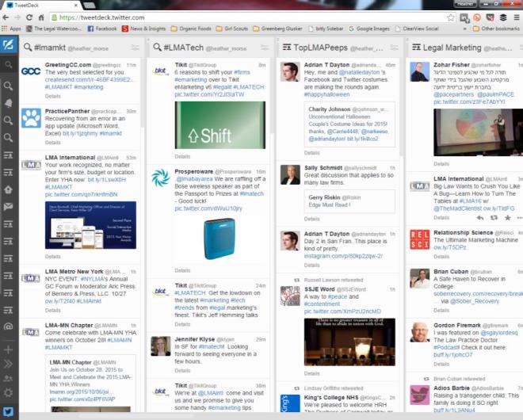The width and height of the screenshot is (523, 420).
Task: Open Details under PracticePanther tweet
Action: coord(53,143)
